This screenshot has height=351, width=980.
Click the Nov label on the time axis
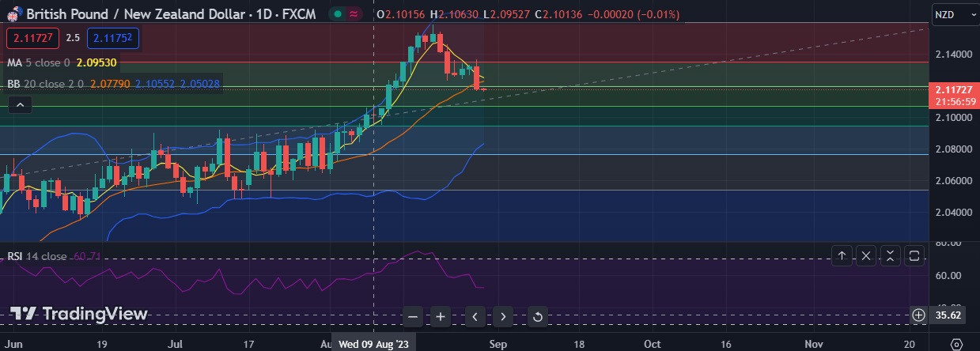coord(813,344)
